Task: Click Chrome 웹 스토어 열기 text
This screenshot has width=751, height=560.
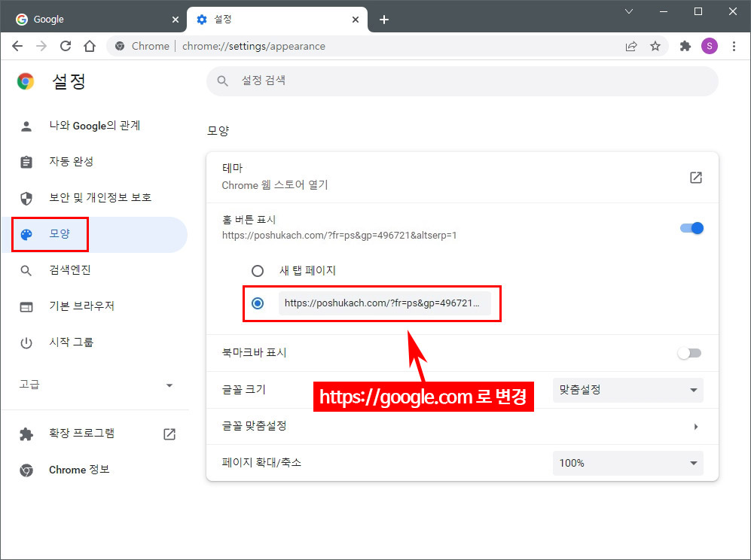Action: [x=275, y=185]
